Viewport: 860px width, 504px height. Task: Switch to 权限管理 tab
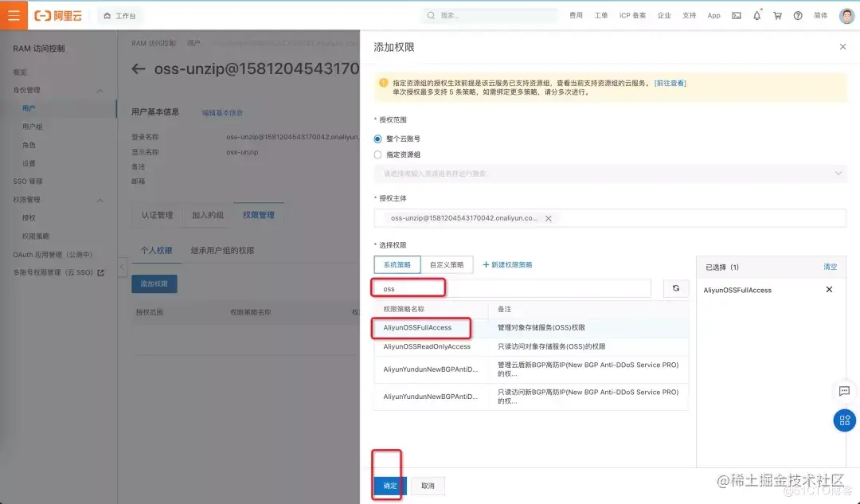coord(258,215)
